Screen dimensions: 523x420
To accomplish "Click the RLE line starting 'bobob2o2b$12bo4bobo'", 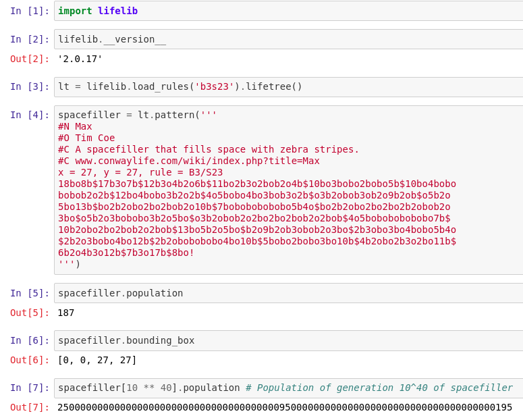I will pos(254,195).
